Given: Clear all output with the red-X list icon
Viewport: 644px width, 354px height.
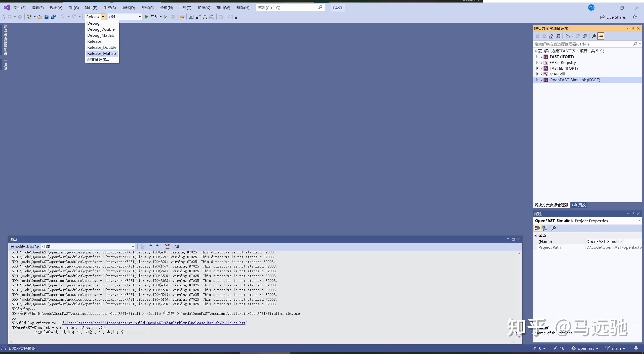Looking at the screenshot, I should pos(167,246).
